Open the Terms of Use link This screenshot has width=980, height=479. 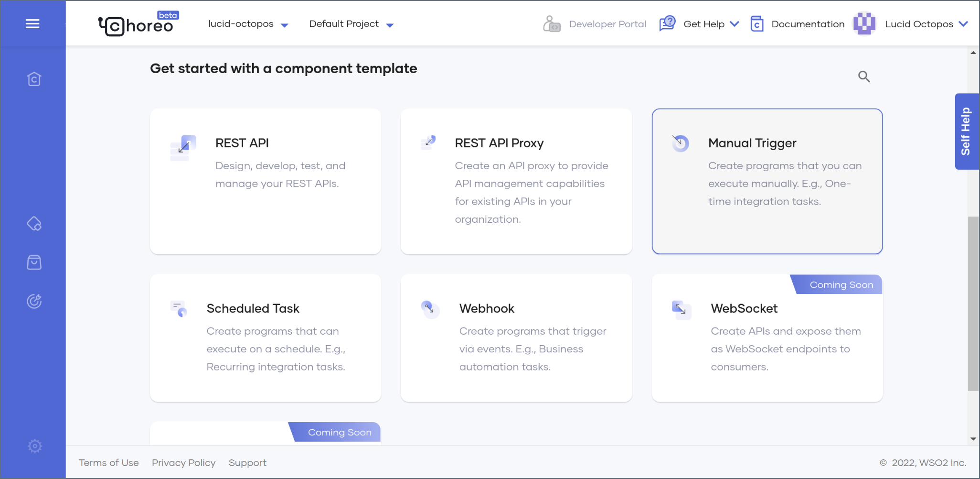point(109,463)
